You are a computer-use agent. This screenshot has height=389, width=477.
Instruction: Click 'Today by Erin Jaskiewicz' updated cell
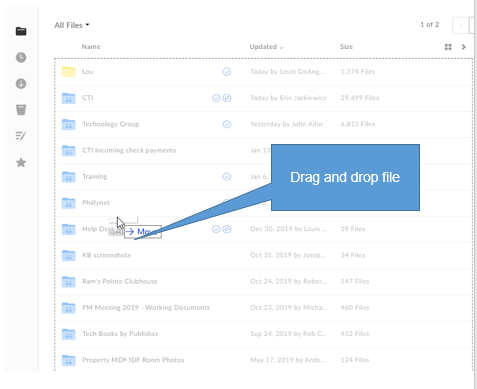point(288,98)
